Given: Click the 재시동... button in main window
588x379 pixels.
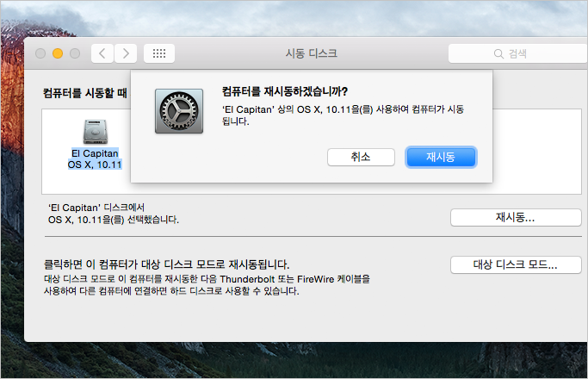Looking at the screenshot, I should (516, 217).
